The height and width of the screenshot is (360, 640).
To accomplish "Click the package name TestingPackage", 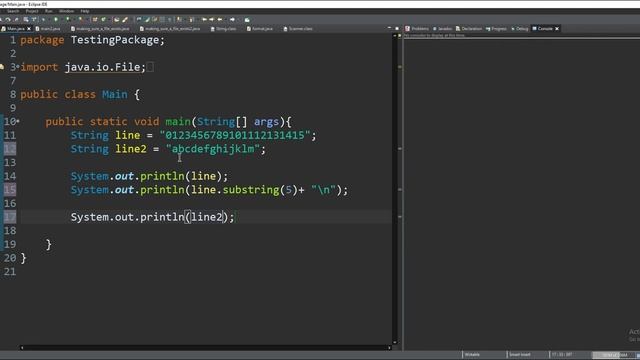I will click(x=115, y=40).
